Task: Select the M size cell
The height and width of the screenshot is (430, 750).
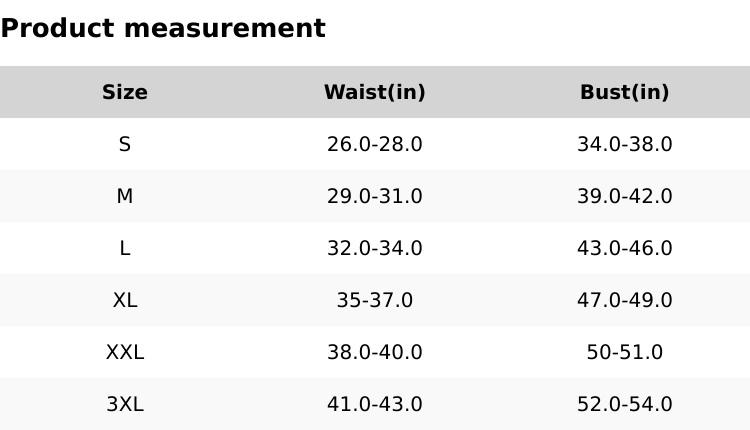Action: click(x=125, y=196)
